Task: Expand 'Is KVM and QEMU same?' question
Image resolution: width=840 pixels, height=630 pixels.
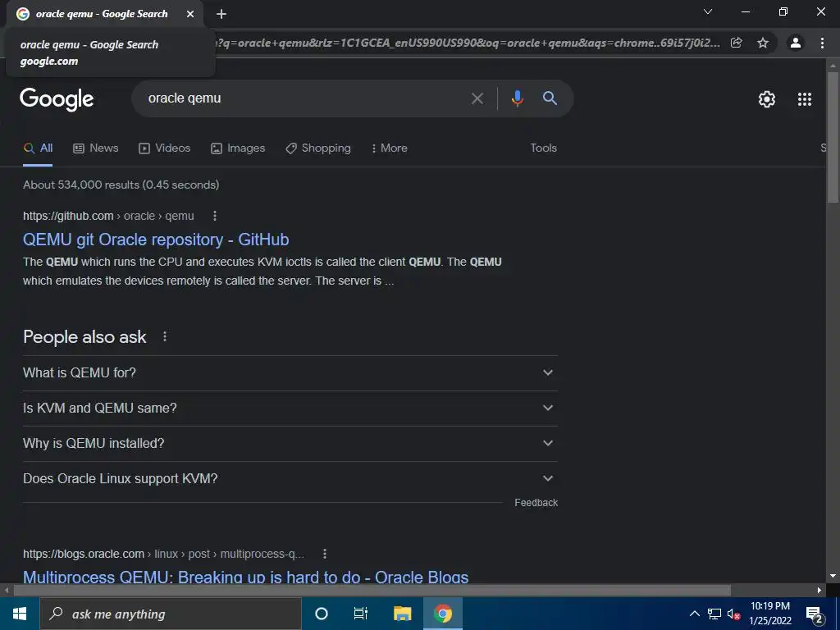Action: [x=290, y=409]
